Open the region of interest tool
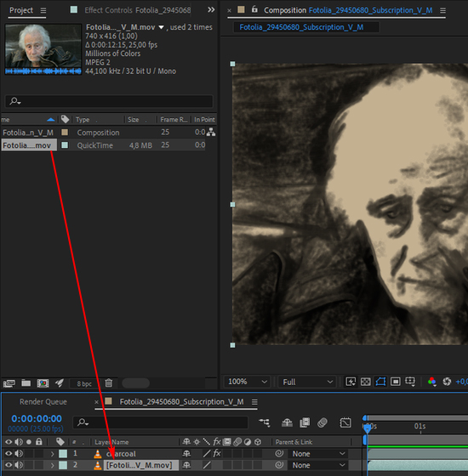Image resolution: width=468 pixels, height=476 pixels. [395, 382]
